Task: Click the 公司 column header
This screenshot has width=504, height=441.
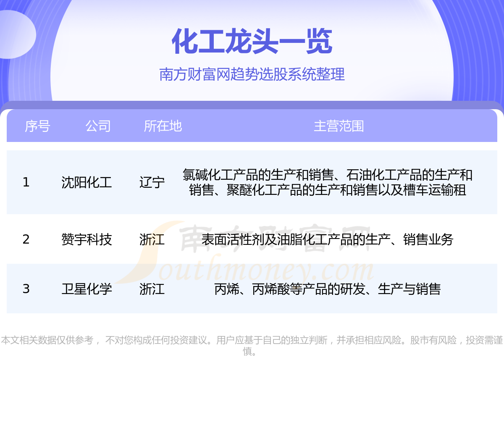Action: [98, 126]
